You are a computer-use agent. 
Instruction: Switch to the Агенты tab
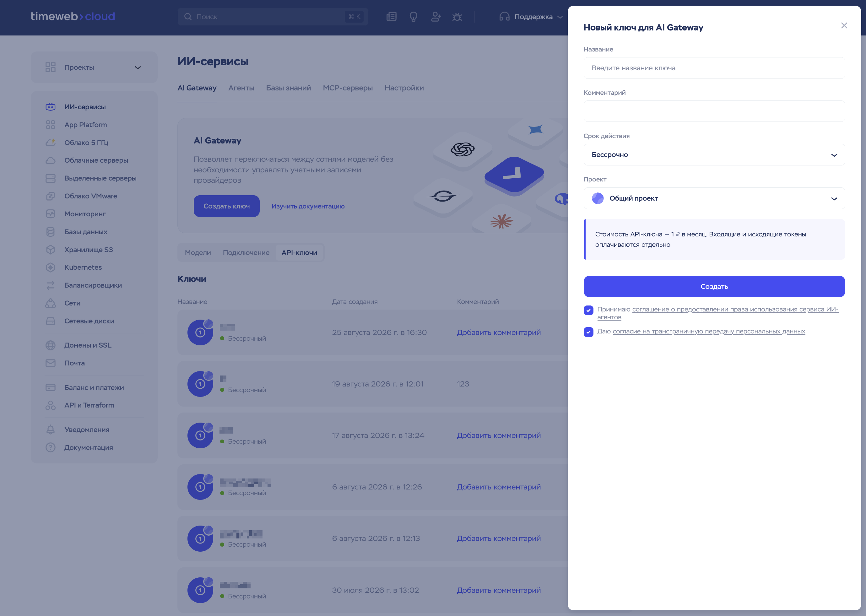(x=241, y=88)
